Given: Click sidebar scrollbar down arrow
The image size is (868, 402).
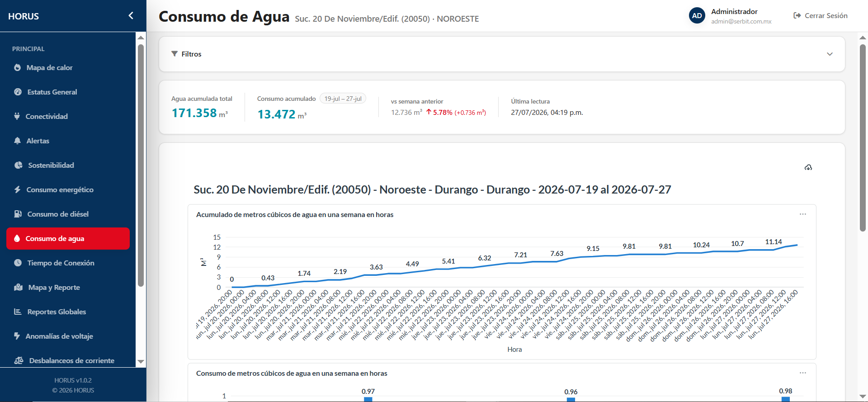Looking at the screenshot, I should (141, 361).
